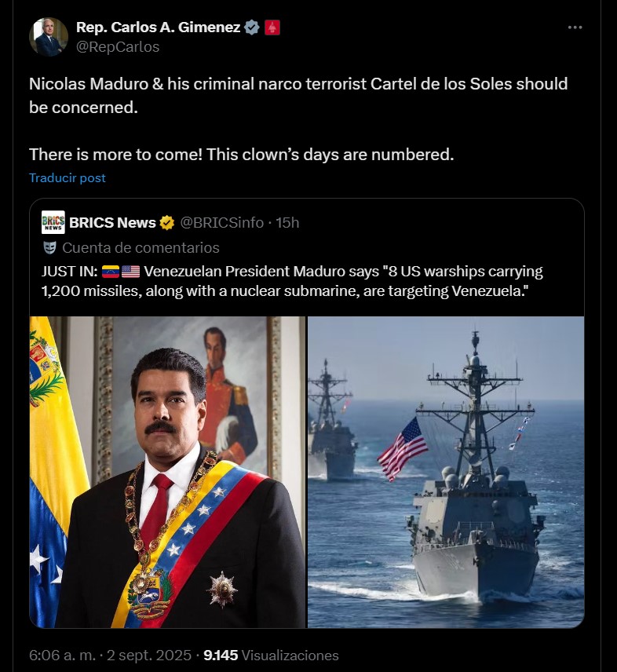Open the @RepCarlos handle link
Screen dimensions: 617x672
(118, 47)
